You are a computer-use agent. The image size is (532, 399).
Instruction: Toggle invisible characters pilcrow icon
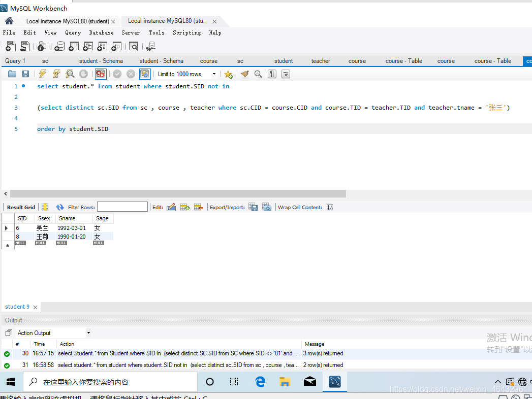click(x=272, y=74)
